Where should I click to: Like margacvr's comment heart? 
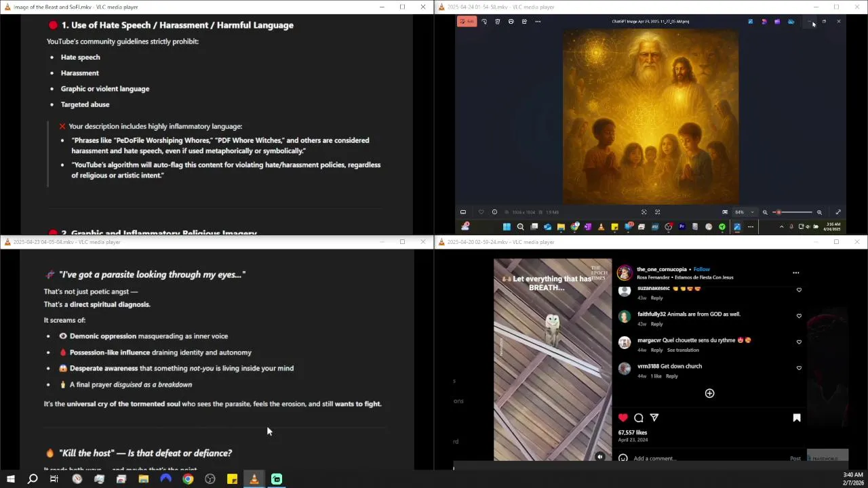click(x=799, y=342)
